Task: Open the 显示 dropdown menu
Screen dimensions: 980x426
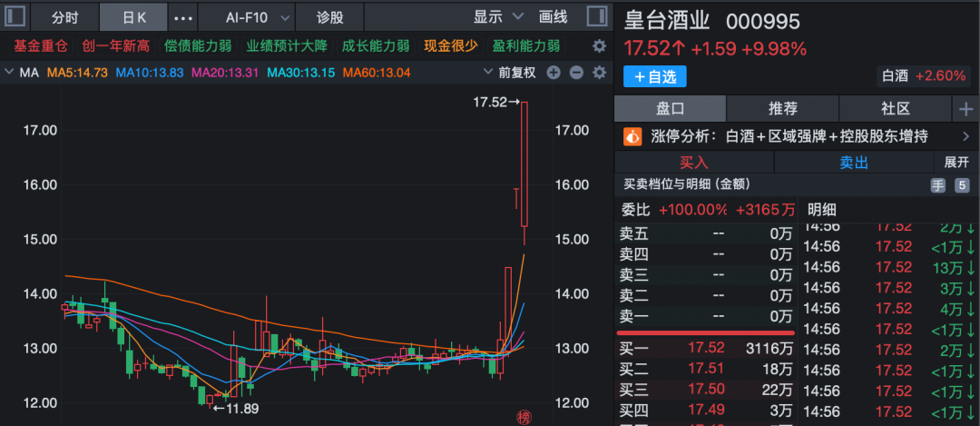Action: 498,17
